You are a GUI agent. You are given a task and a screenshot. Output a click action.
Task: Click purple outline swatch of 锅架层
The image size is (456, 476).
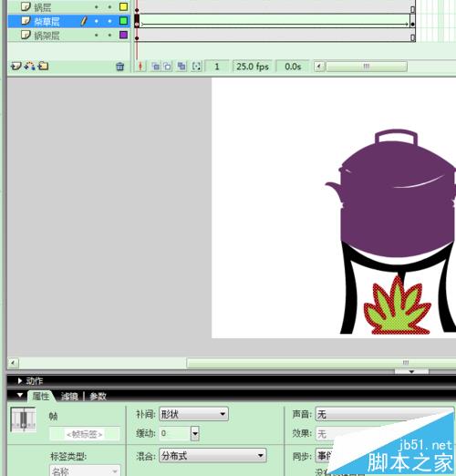click(123, 35)
